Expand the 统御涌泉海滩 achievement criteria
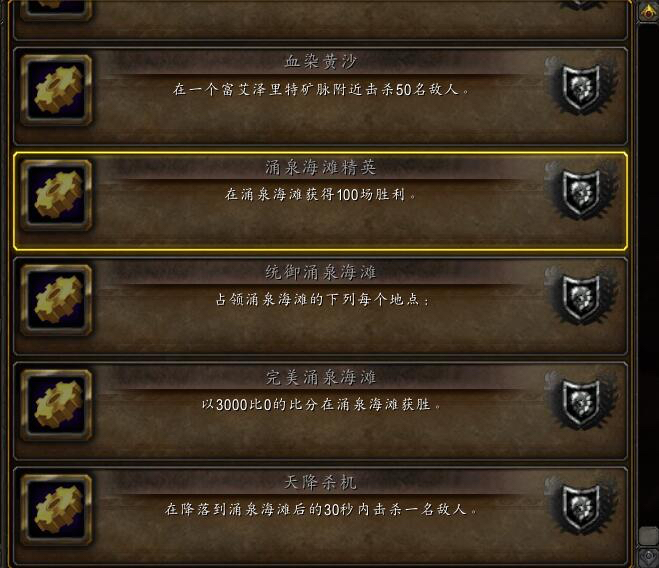The width and height of the screenshot is (659, 568). tap(321, 306)
